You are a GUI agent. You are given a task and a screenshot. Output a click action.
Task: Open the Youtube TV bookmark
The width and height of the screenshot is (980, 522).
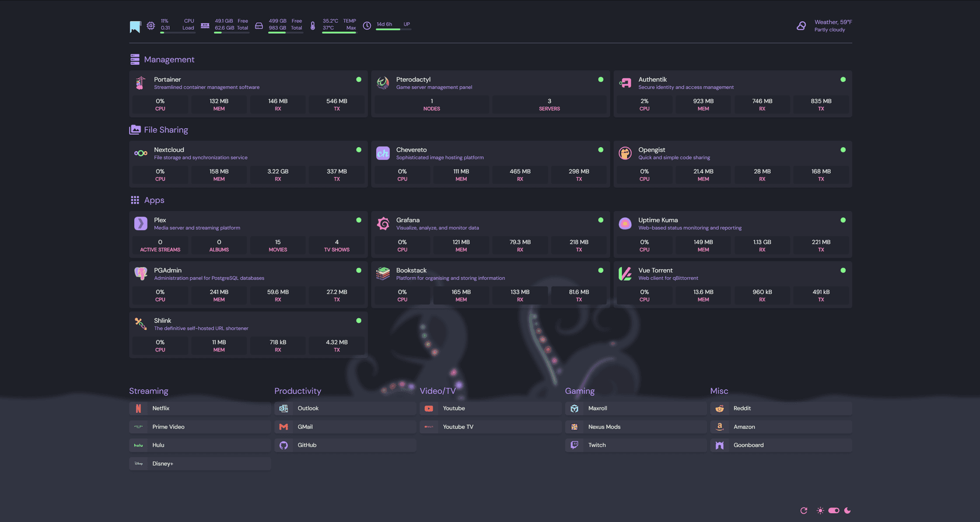(x=491, y=427)
